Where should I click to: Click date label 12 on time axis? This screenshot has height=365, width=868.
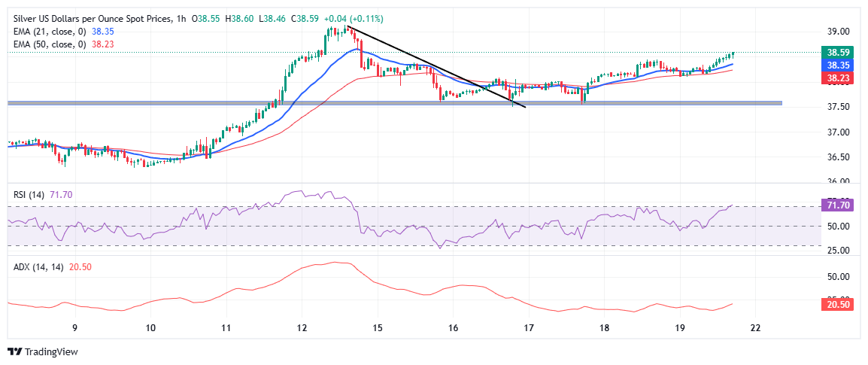coord(301,328)
